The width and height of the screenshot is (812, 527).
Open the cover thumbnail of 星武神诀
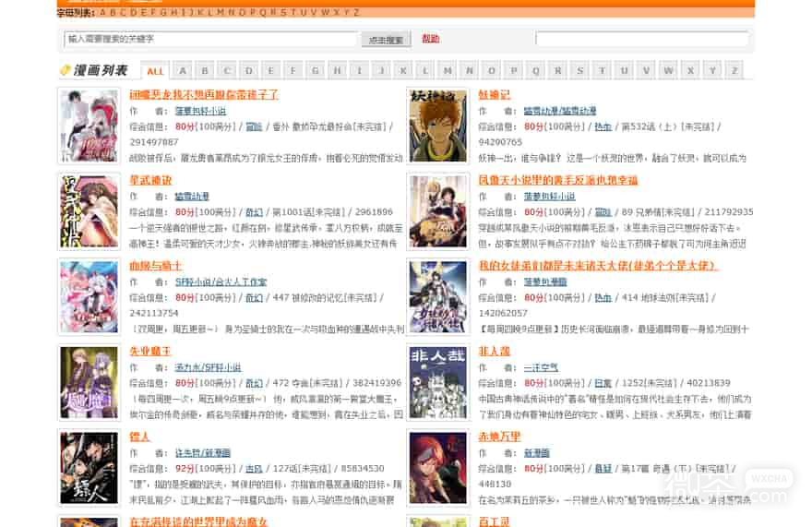pyautogui.click(x=90, y=211)
